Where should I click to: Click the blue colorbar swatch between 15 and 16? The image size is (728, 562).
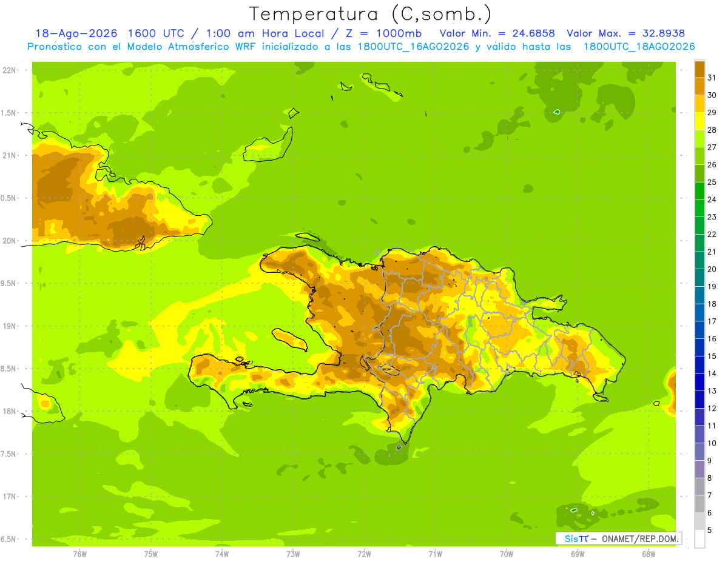pyautogui.click(x=699, y=347)
